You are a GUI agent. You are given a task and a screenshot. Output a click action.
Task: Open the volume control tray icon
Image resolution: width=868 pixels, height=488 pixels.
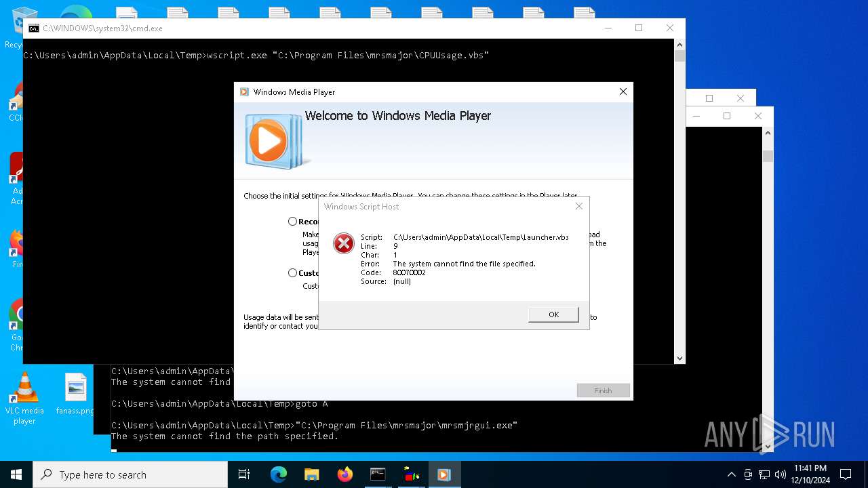(x=781, y=474)
